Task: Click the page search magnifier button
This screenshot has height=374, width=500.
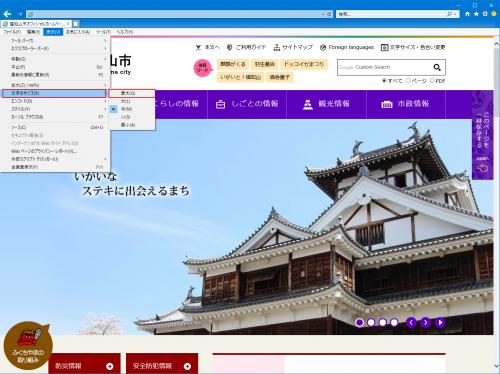Action: [x=437, y=67]
